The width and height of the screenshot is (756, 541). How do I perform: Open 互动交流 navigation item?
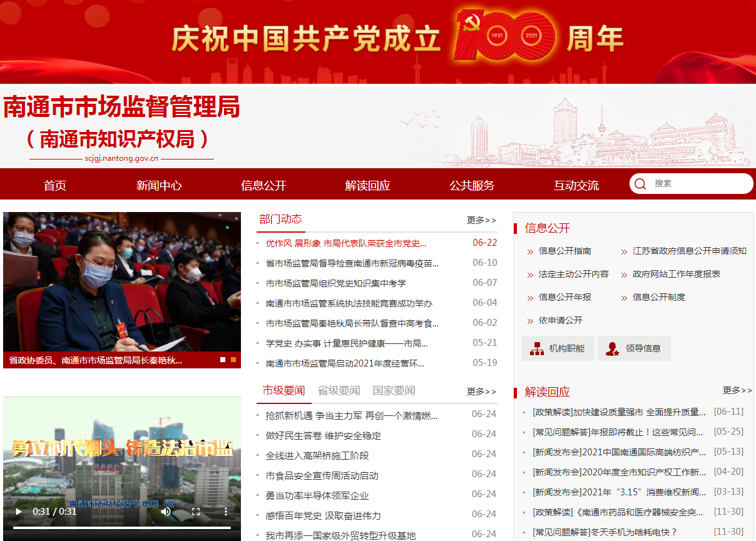[576, 185]
